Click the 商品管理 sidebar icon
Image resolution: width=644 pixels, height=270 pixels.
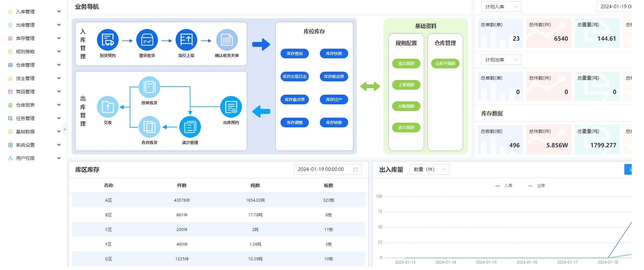click(x=10, y=92)
